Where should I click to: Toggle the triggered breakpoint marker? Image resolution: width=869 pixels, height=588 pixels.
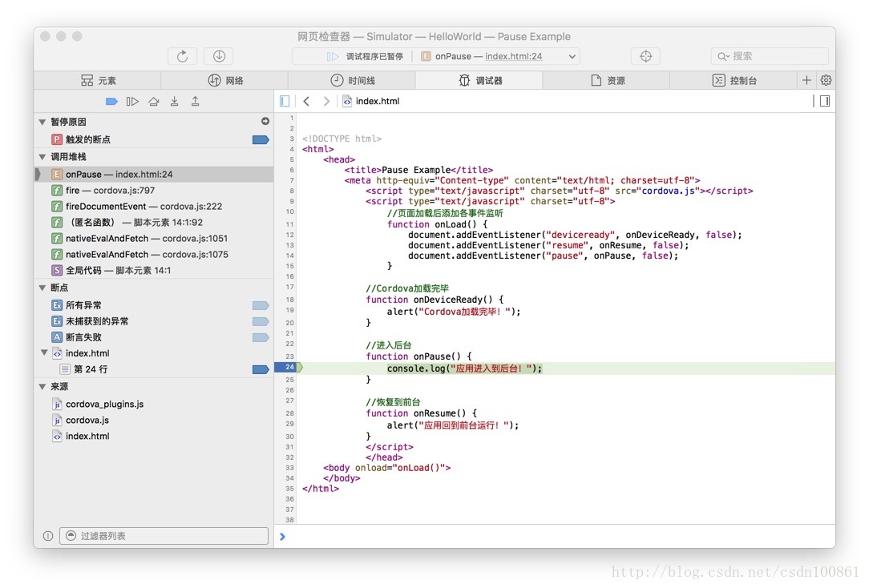tap(261, 140)
